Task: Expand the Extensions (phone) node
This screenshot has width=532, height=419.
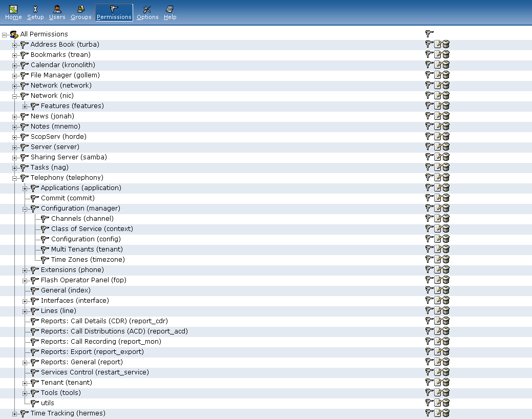Action: pos(25,270)
